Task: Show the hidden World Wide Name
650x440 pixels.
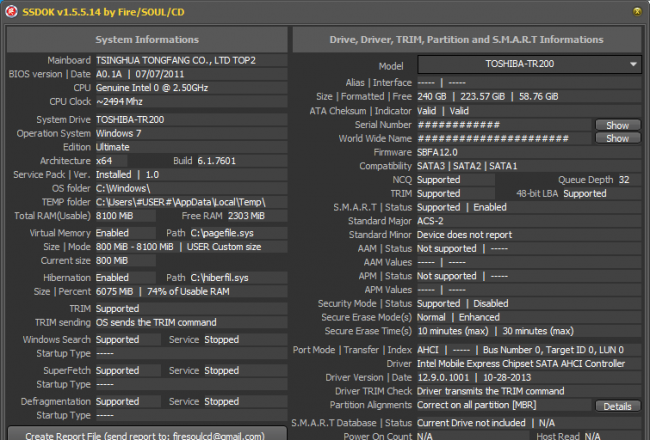Action: tap(618, 139)
